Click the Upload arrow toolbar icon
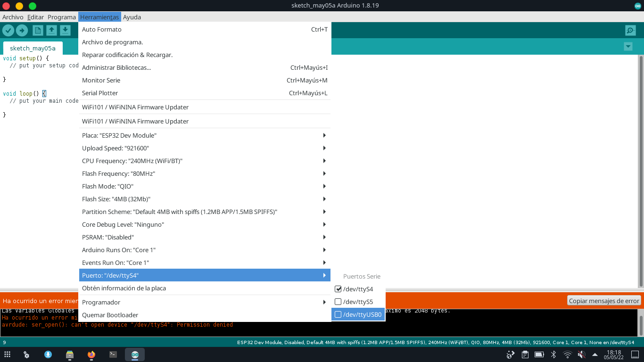Viewport: 644px width, 362px height. coord(22,30)
